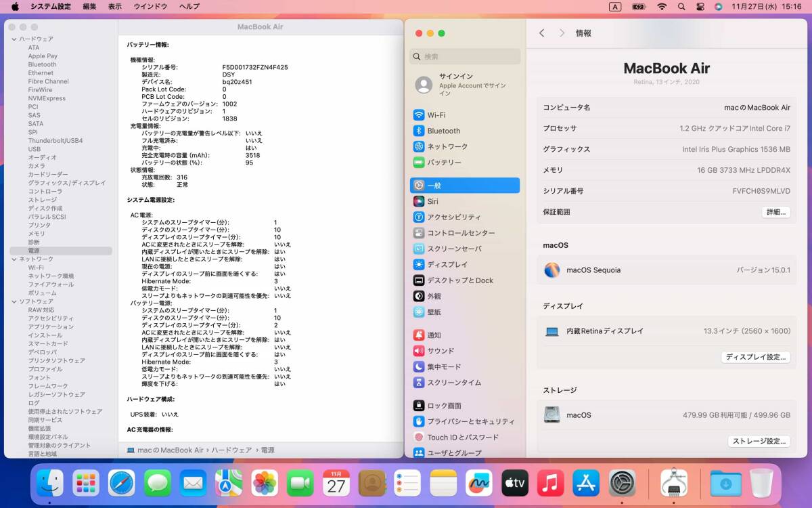
Task: Go back in System Settings
Action: click(542, 33)
